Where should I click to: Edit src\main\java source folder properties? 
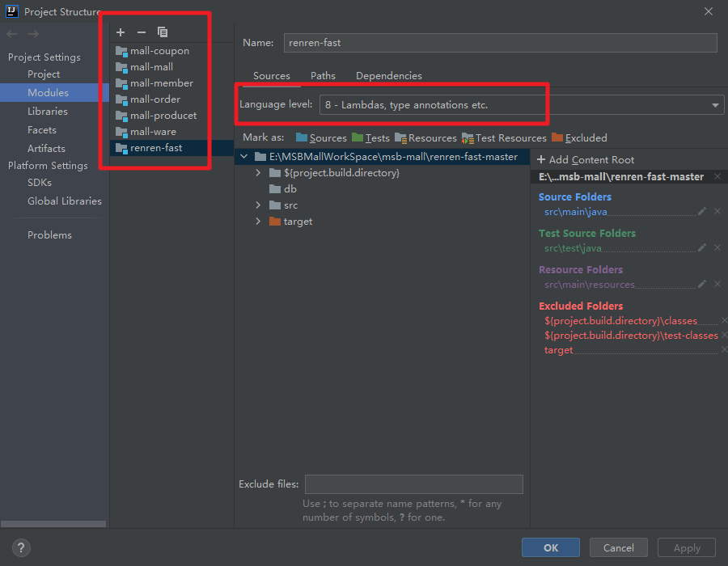(x=702, y=212)
